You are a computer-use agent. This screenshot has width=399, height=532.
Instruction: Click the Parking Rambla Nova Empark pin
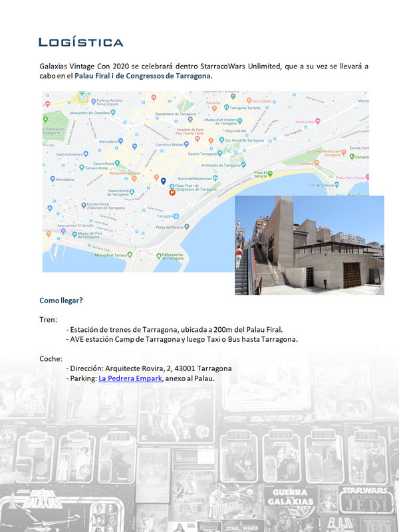tap(93, 102)
